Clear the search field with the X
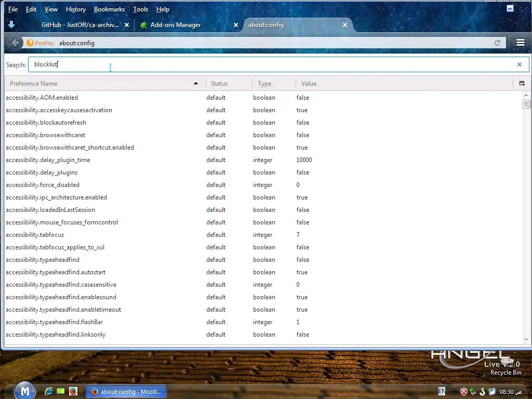Viewport: 532px width, 399px height. point(519,64)
